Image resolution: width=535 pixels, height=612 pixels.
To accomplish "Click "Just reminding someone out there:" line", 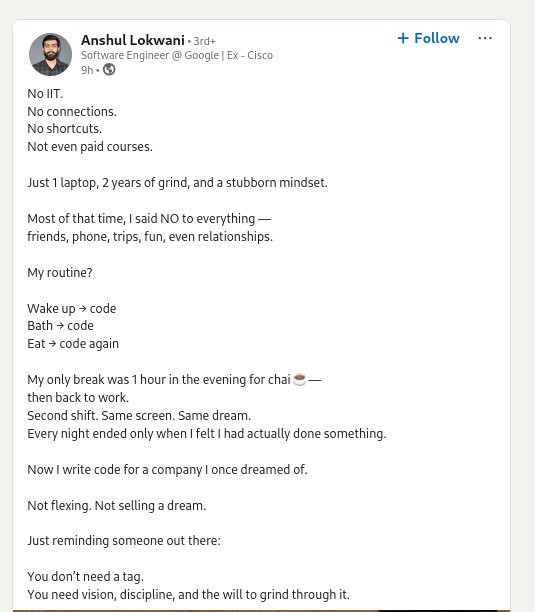I will point(124,541).
